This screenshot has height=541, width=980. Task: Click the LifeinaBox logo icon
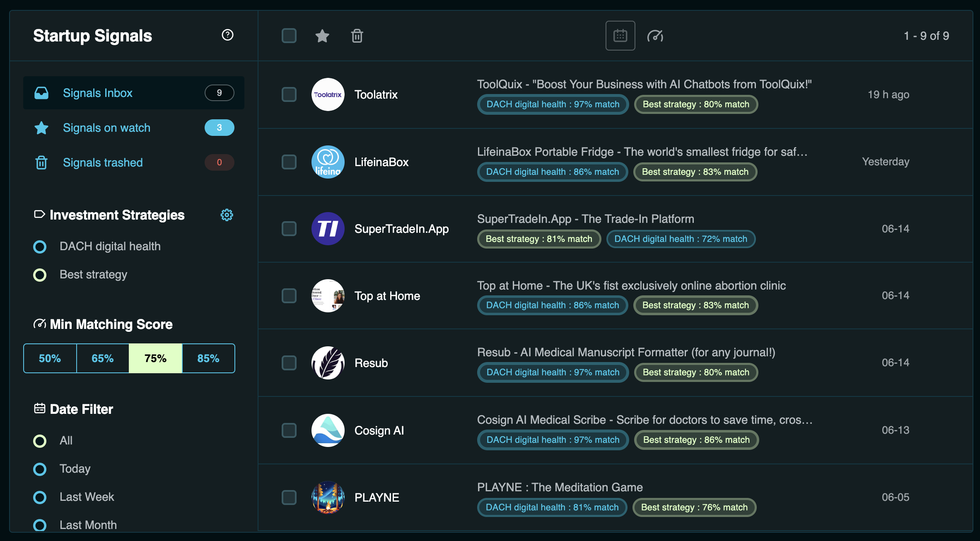point(328,162)
